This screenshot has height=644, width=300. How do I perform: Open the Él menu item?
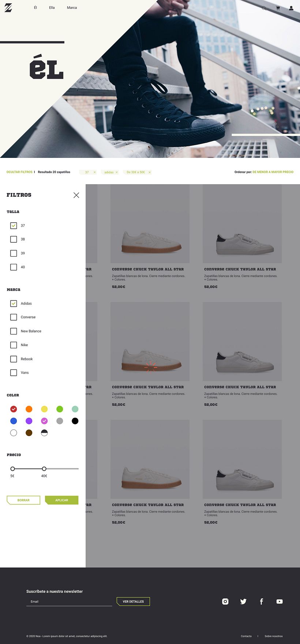[x=35, y=8]
